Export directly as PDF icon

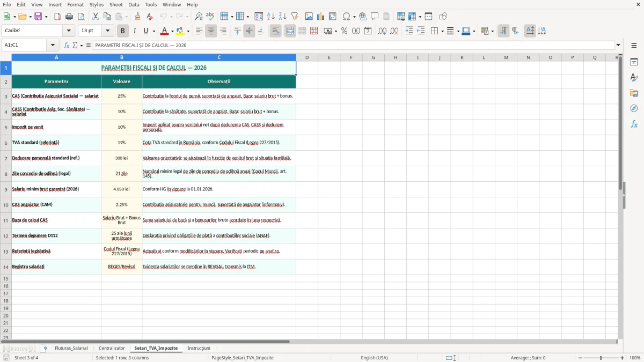57,17
